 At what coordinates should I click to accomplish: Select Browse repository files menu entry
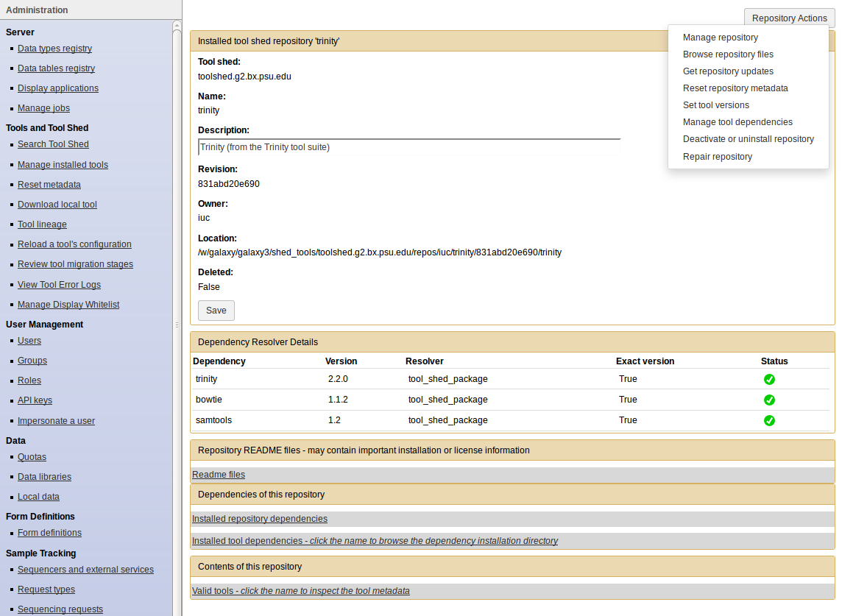point(728,54)
